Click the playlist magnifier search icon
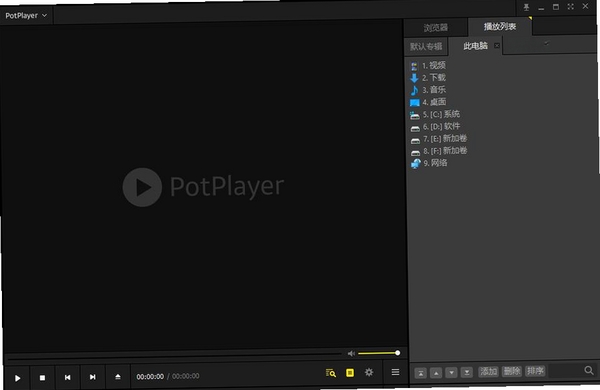 click(589, 370)
